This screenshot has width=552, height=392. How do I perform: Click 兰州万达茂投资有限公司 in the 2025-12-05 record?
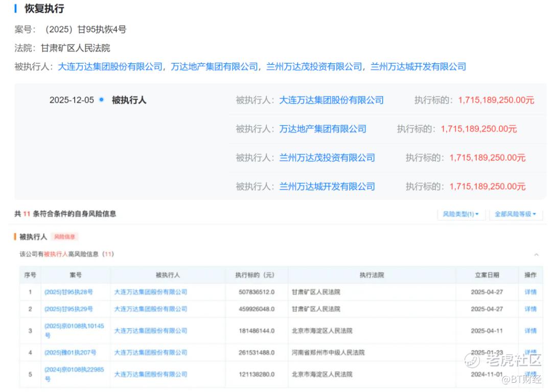[327, 157]
